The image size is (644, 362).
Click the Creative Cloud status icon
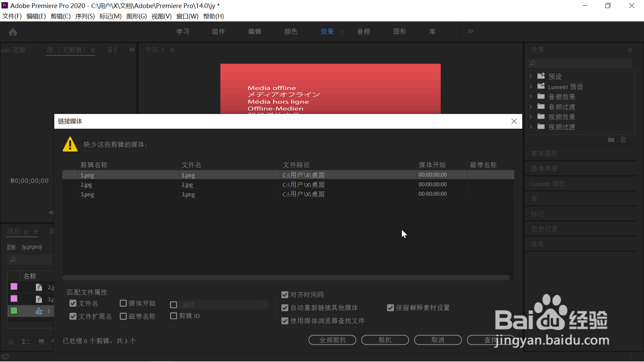pos(5,357)
